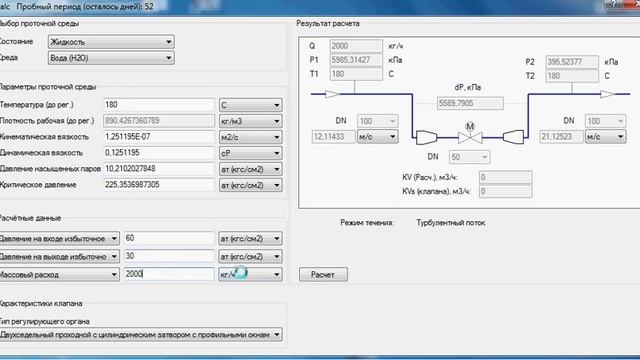Open the mass flow unit dropdown кг/ч

250,274
